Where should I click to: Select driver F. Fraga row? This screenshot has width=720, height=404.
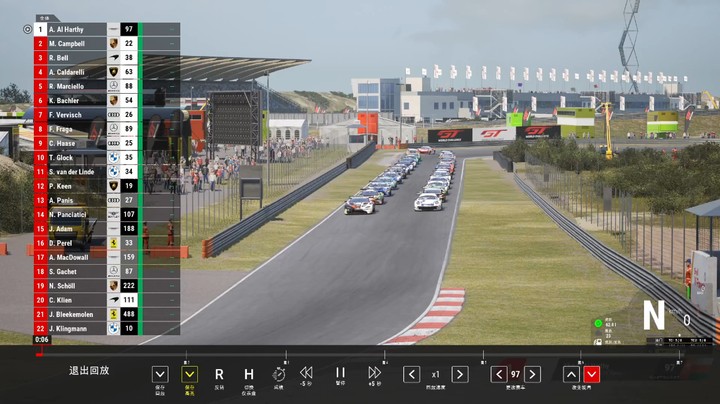click(107, 129)
